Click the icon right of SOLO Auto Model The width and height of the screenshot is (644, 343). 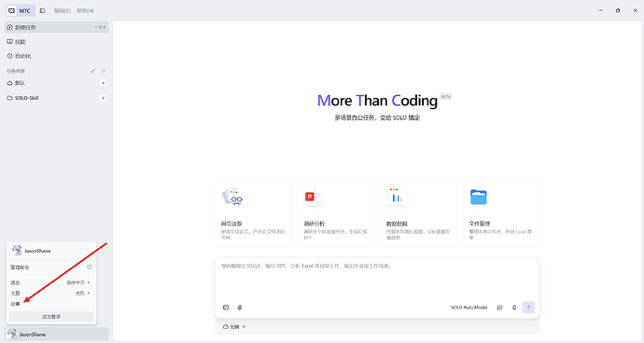click(500, 308)
